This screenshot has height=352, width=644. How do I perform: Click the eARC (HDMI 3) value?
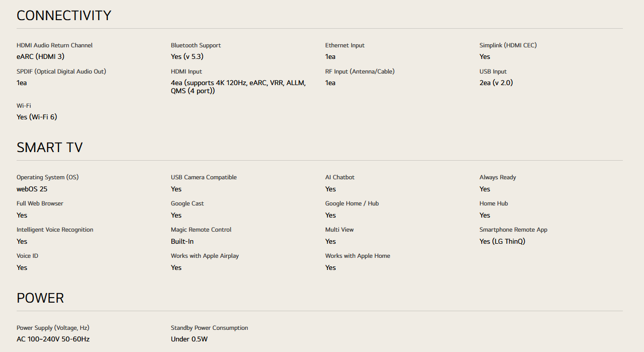pyautogui.click(x=40, y=56)
